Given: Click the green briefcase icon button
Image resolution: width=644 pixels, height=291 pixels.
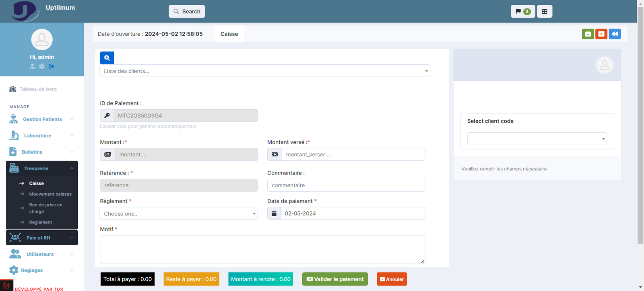Looking at the screenshot, I should click(x=588, y=34).
